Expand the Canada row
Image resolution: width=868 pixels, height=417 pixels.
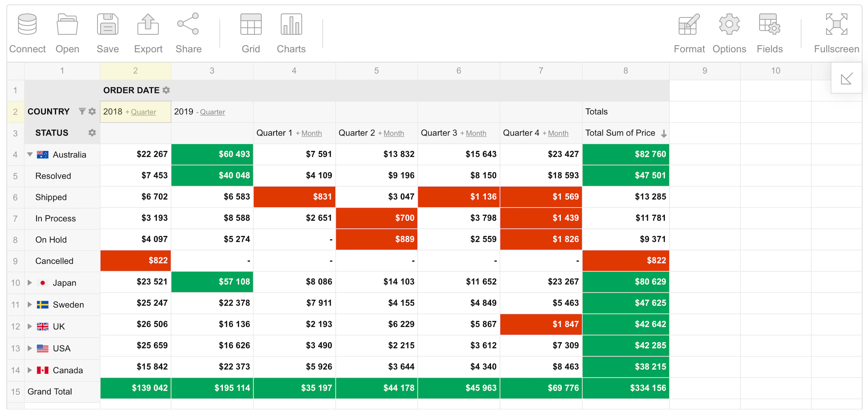pyautogui.click(x=30, y=370)
